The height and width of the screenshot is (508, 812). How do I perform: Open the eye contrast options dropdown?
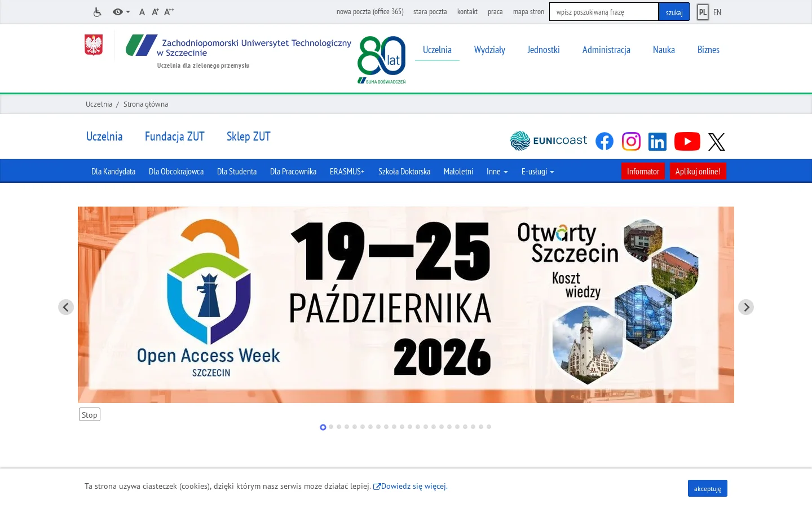[x=121, y=12]
